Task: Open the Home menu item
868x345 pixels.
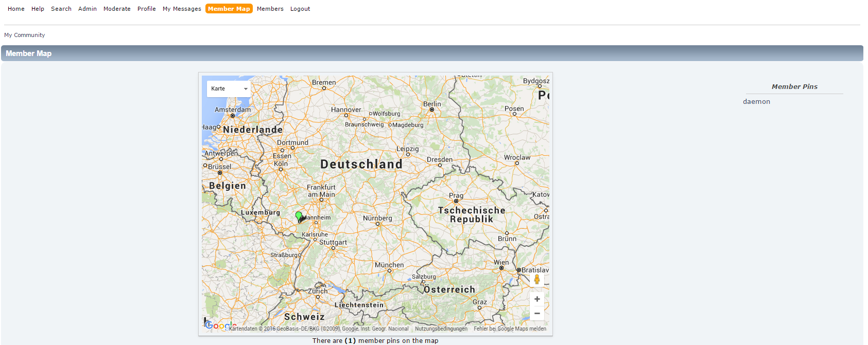Action: [x=16, y=9]
